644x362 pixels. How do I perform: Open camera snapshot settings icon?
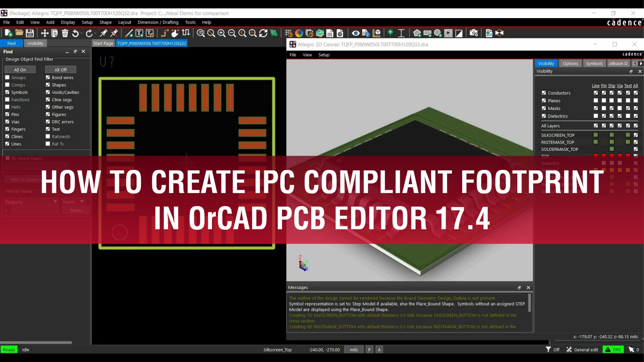(x=474, y=33)
